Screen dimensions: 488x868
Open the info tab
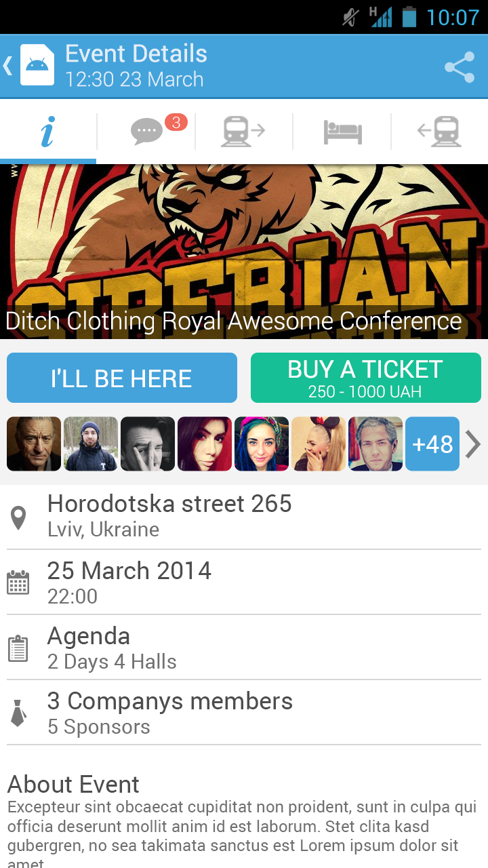tap(48, 131)
